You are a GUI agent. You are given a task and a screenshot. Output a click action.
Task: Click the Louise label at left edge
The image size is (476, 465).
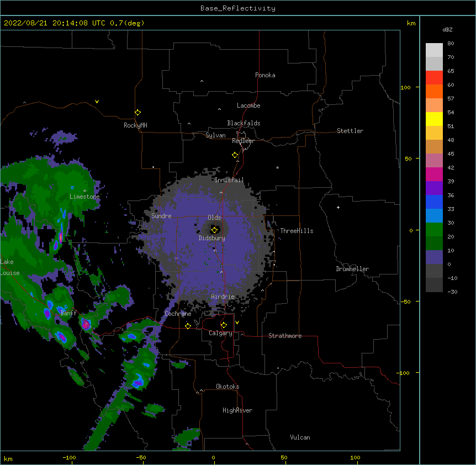[x=10, y=273]
